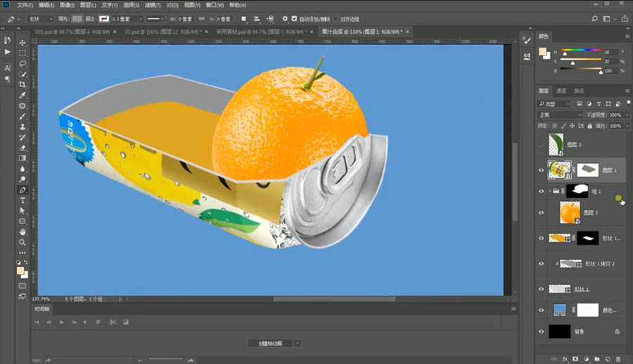The height and width of the screenshot is (364, 633).
Task: Open the 形状 tool mode dropdown
Action: [42, 18]
